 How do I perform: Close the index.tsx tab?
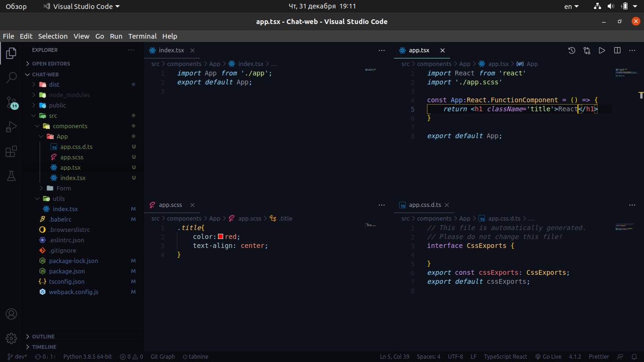[192, 50]
